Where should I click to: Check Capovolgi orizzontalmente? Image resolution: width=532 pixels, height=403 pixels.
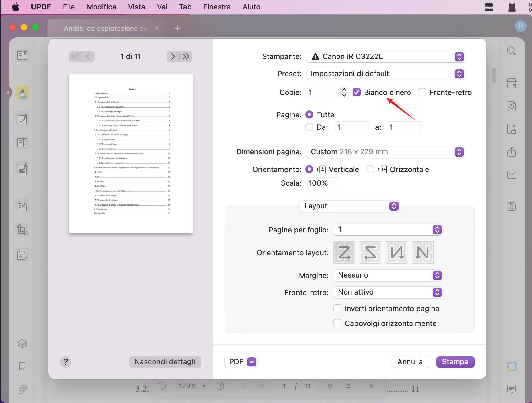click(337, 323)
